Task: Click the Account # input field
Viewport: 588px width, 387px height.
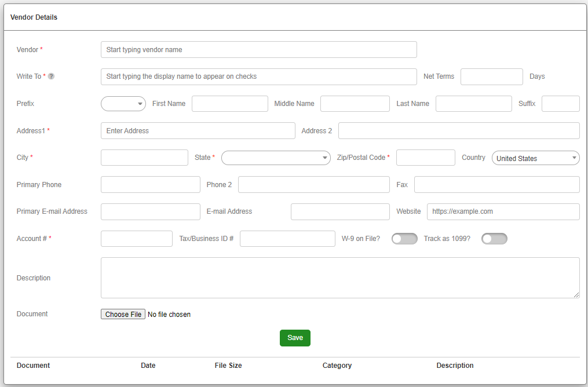Action: [137, 239]
